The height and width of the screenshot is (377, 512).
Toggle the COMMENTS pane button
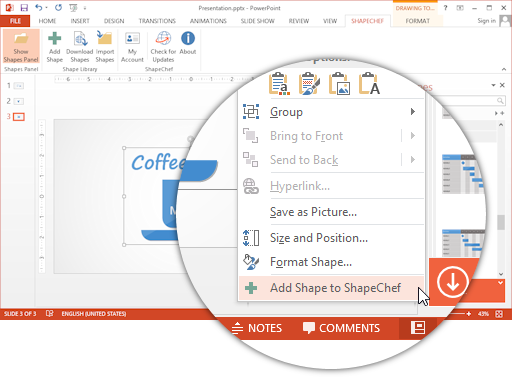[x=341, y=328]
